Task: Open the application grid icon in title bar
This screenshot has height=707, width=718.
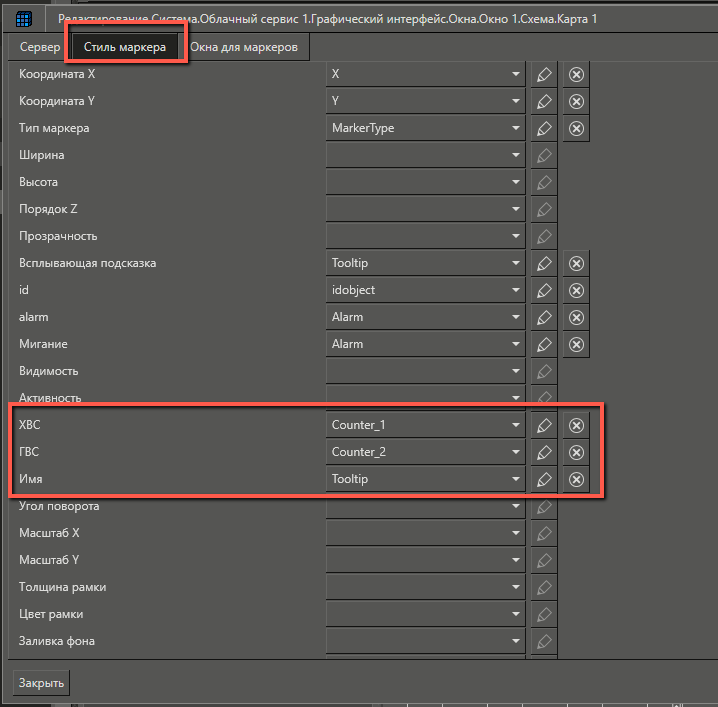Action: (24, 19)
